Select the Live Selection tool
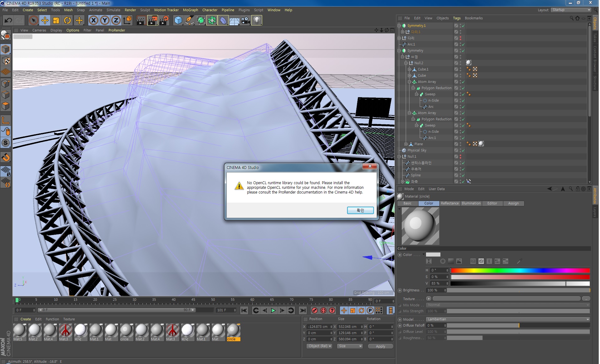This screenshot has height=364, width=600. [x=33, y=21]
